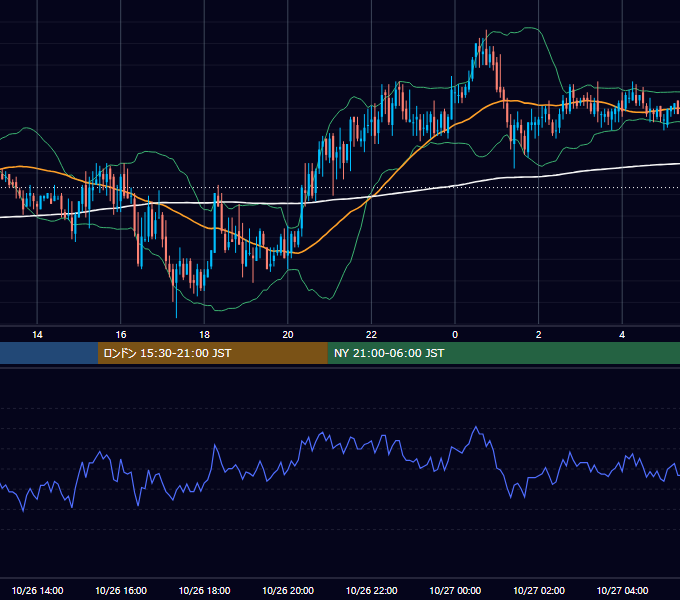Click the 10/26 14:00 date label
Screen dimensions: 680x600
(x=37, y=590)
